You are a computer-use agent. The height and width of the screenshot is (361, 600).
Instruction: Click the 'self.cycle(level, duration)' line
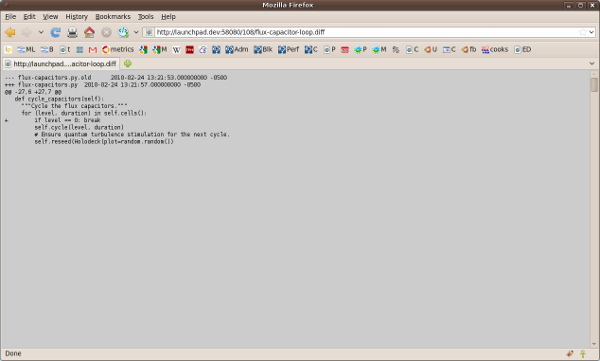[x=79, y=127]
